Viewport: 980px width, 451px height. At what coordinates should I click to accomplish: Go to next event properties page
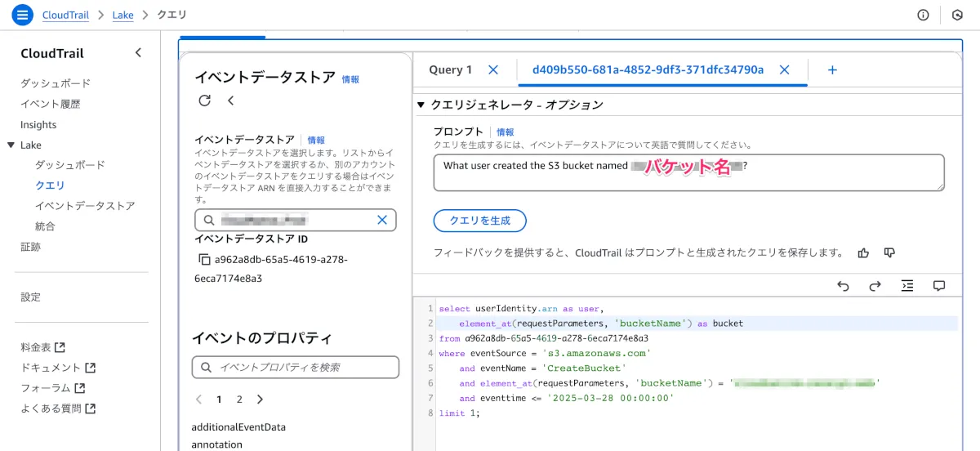[x=260, y=400]
